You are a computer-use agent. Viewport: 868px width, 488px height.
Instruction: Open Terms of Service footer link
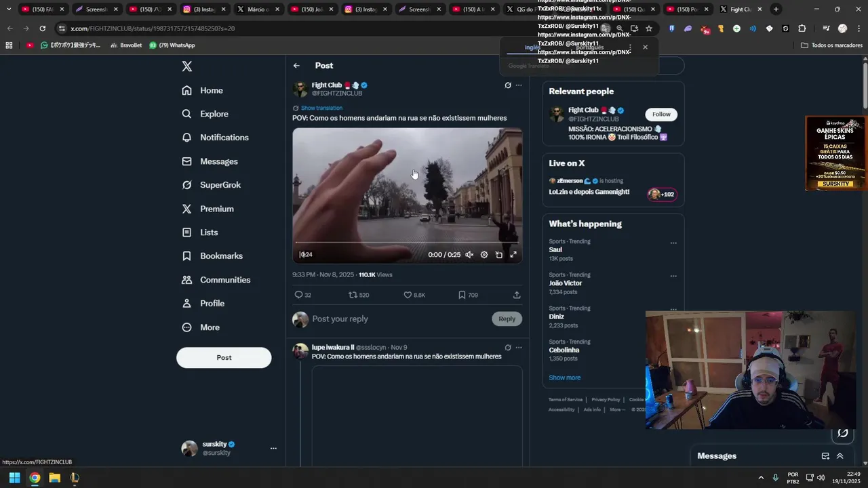(x=566, y=400)
